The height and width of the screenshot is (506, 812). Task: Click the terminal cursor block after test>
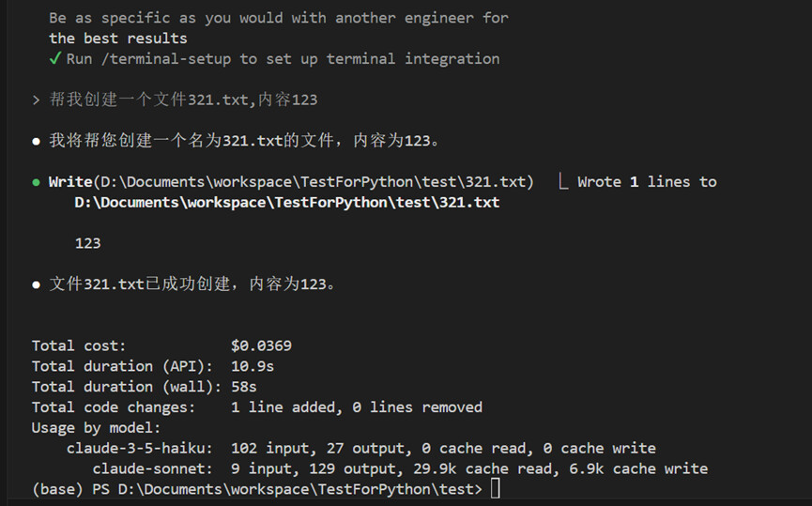496,488
